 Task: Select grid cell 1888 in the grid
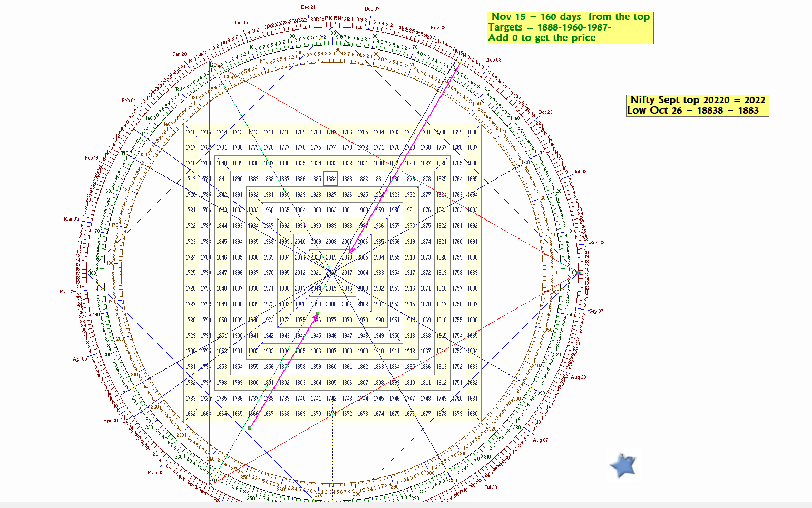click(269, 179)
